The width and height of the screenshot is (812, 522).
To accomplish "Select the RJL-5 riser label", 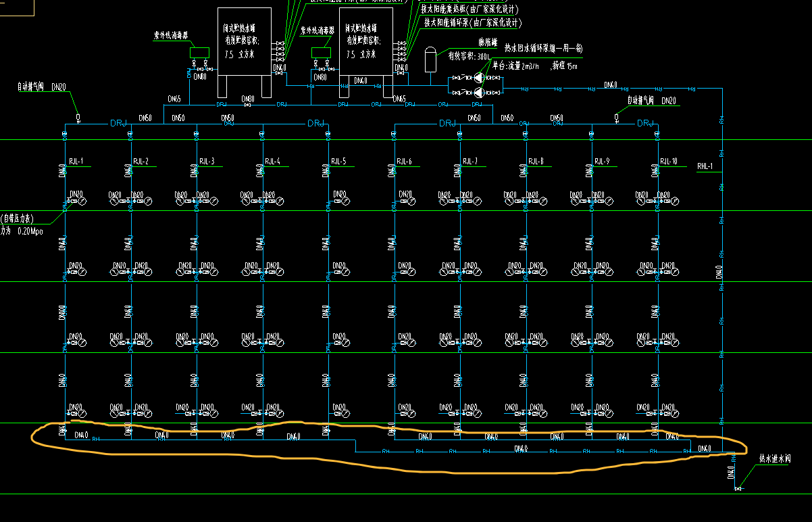I will 338,162.
